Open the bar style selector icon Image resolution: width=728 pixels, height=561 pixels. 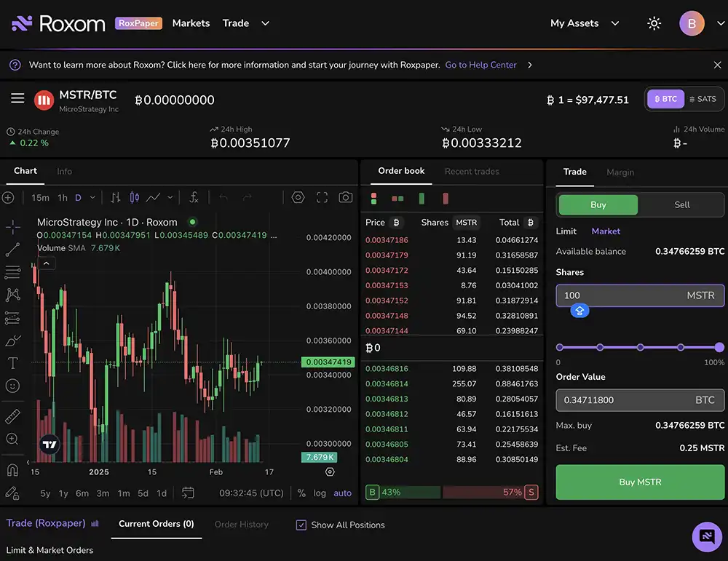click(x=116, y=198)
